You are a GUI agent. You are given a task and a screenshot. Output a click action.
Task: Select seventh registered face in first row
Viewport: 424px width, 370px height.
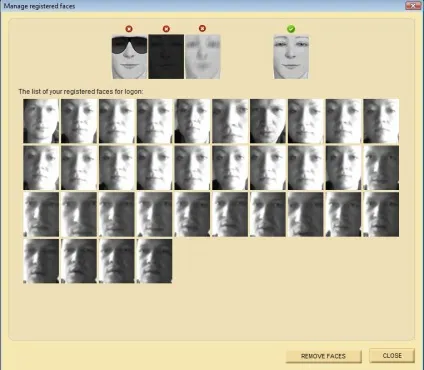coord(268,121)
